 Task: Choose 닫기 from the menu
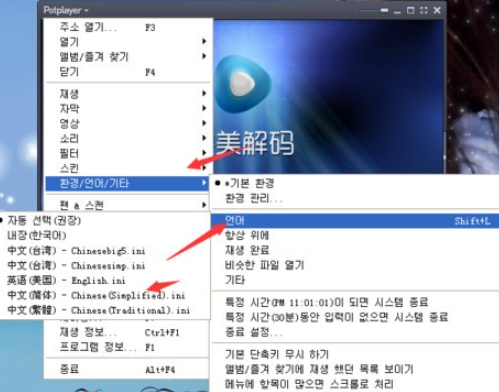[x=128, y=72]
